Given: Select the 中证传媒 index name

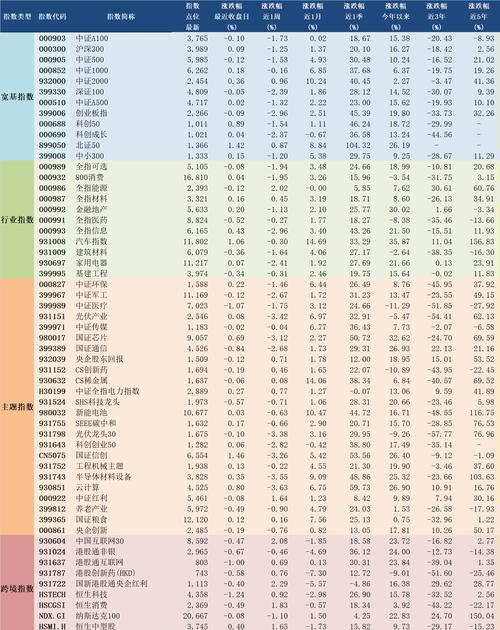Looking at the screenshot, I should [x=92, y=327].
